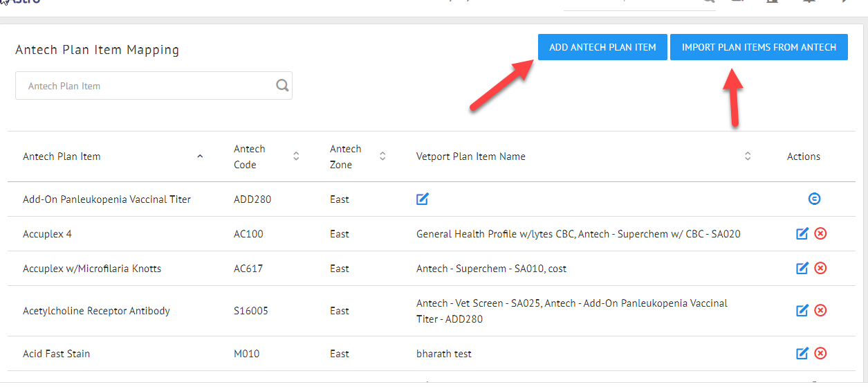Click 'Antech - Superchem - SA010, cost' cell
868x387 pixels.
point(491,269)
